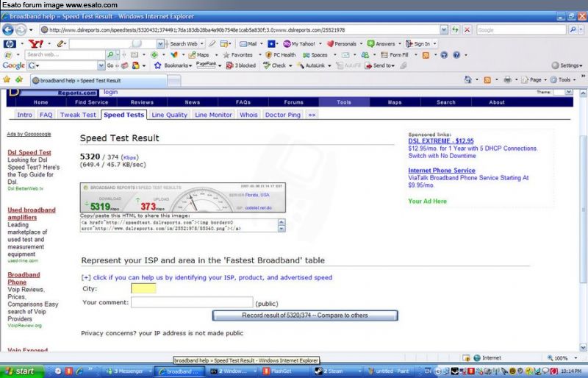Image resolution: width=588 pixels, height=378 pixels.
Task: Switch to the Tweak Test tab
Action: click(x=78, y=115)
